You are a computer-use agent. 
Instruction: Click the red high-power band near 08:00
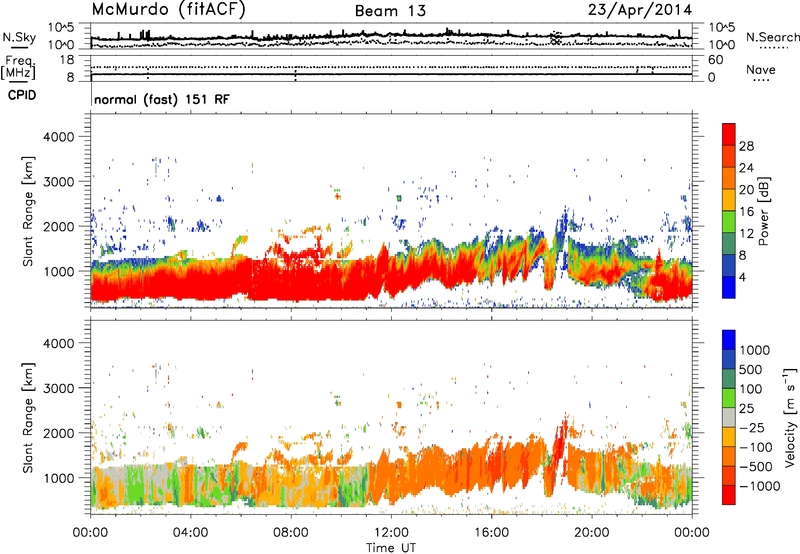pyautogui.click(x=291, y=281)
